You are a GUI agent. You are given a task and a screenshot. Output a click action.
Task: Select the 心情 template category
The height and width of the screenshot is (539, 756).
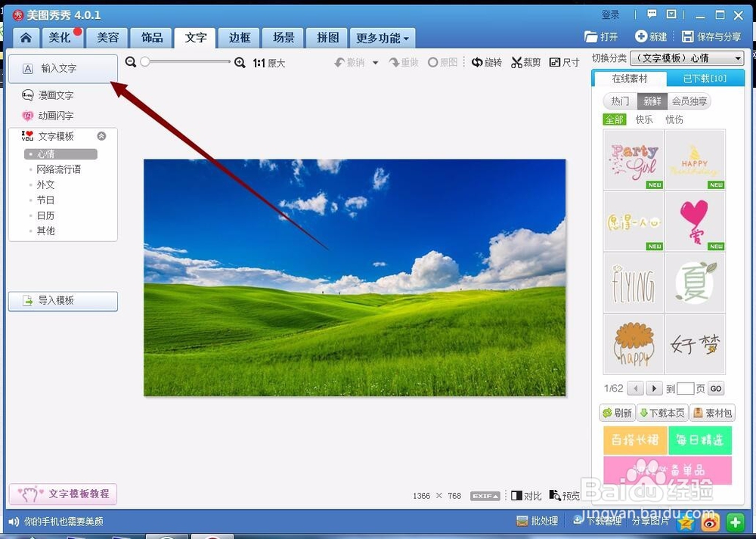click(60, 153)
